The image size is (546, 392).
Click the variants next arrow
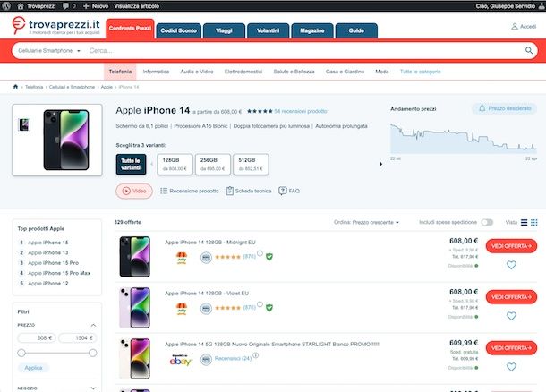coord(381,164)
